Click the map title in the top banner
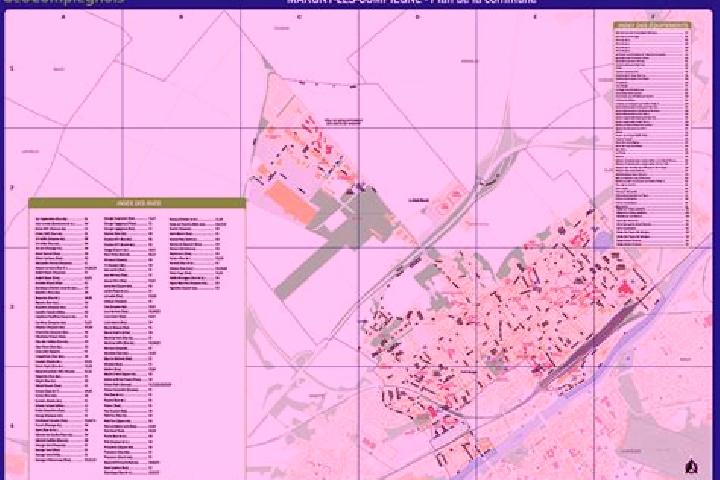 click(x=411, y=2)
